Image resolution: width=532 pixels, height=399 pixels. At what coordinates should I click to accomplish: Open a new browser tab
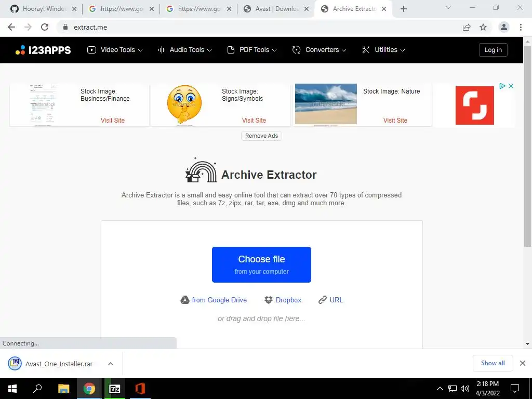pos(403,9)
